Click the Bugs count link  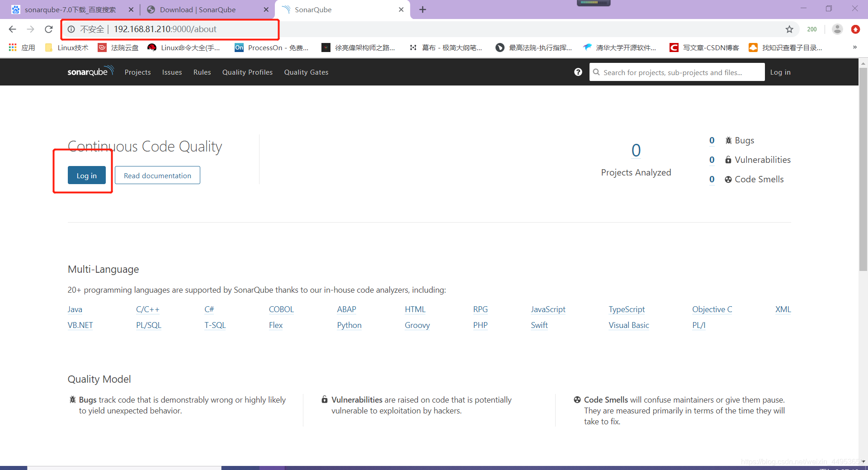712,141
